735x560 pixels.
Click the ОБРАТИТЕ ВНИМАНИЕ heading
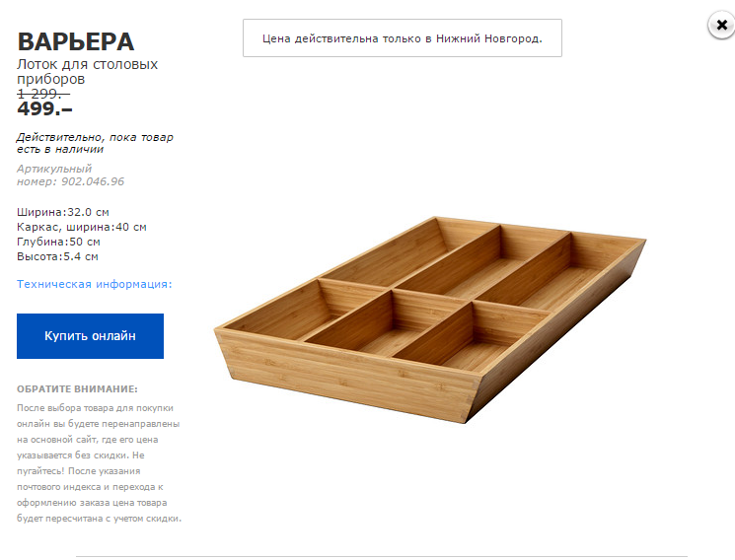(77, 389)
